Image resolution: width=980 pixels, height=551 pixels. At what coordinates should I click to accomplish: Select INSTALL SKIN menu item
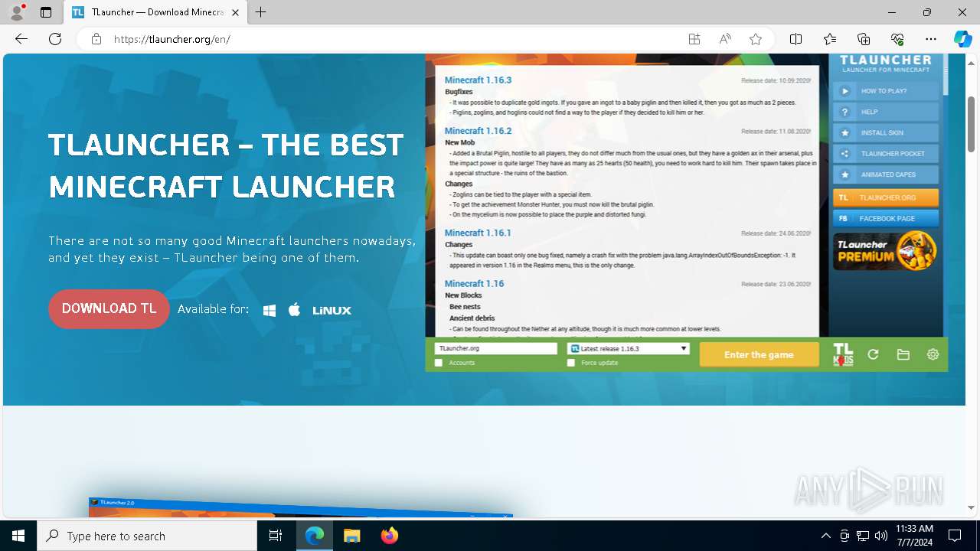click(886, 132)
